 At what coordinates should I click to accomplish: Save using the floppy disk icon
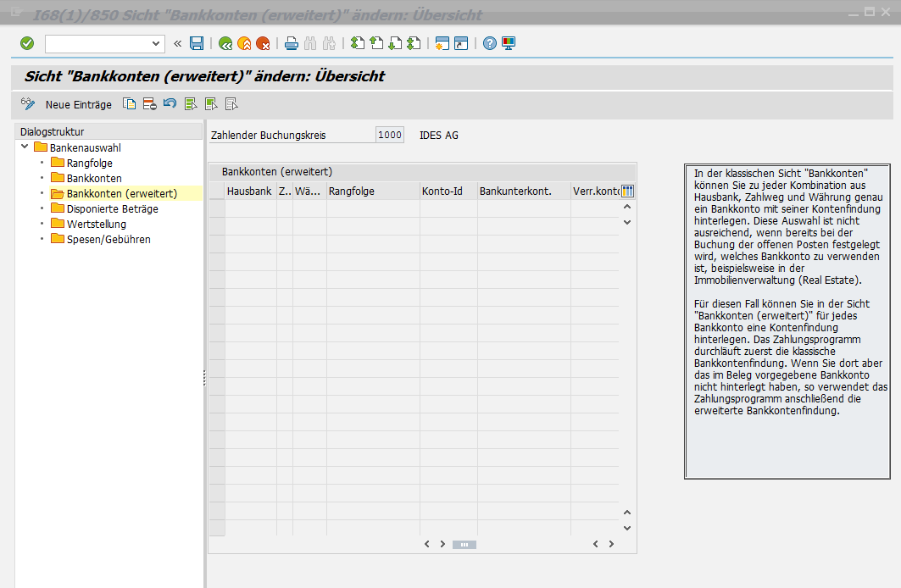[x=197, y=43]
